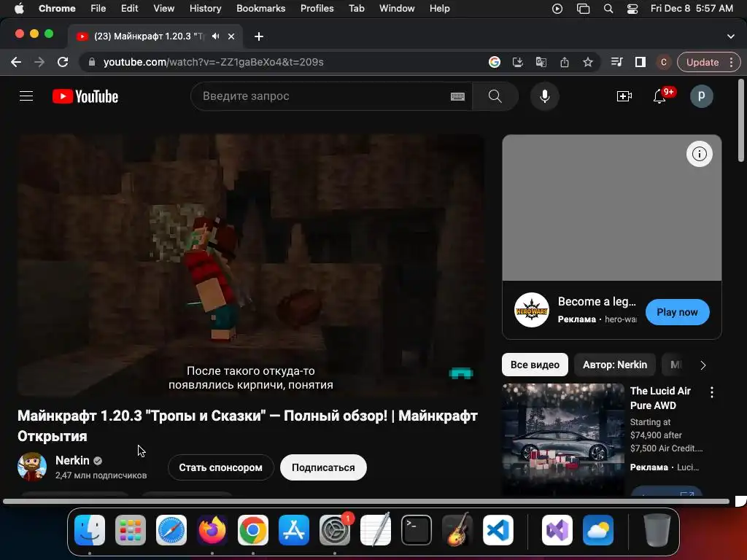
Task: Open the on-screen keyboard in search box
Action: [x=457, y=97]
